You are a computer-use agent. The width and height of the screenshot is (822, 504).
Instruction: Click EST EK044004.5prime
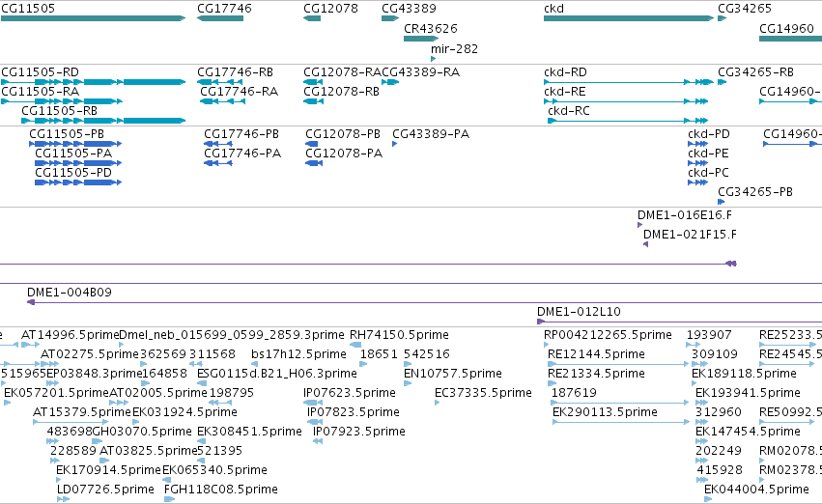708,499
